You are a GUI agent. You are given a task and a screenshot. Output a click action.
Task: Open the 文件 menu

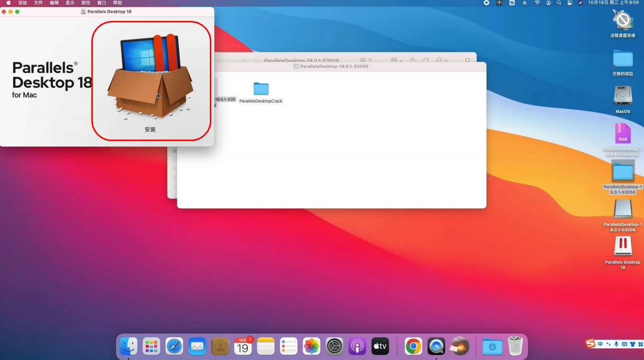[38, 3]
